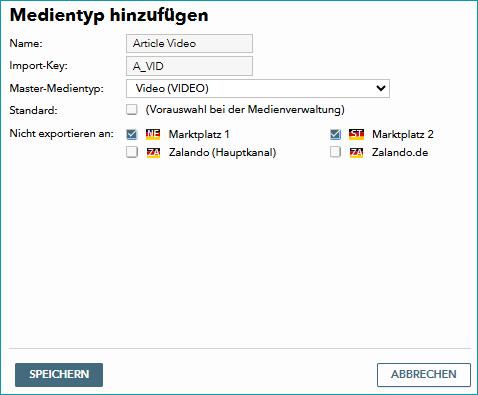Click the NE flag icon beside Marktplatz 1
The width and height of the screenshot is (478, 395).
(153, 134)
